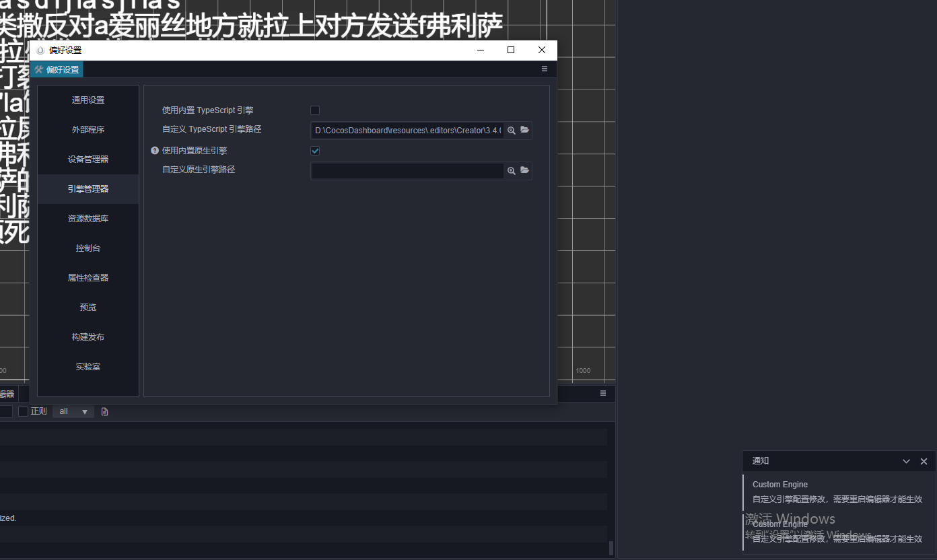
Task: Open the console panel hamburger menu
Action: [603, 393]
